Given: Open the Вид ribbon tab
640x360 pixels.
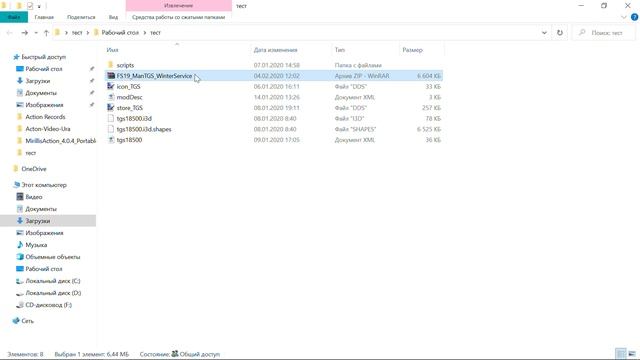Looking at the screenshot, I should tap(113, 17).
